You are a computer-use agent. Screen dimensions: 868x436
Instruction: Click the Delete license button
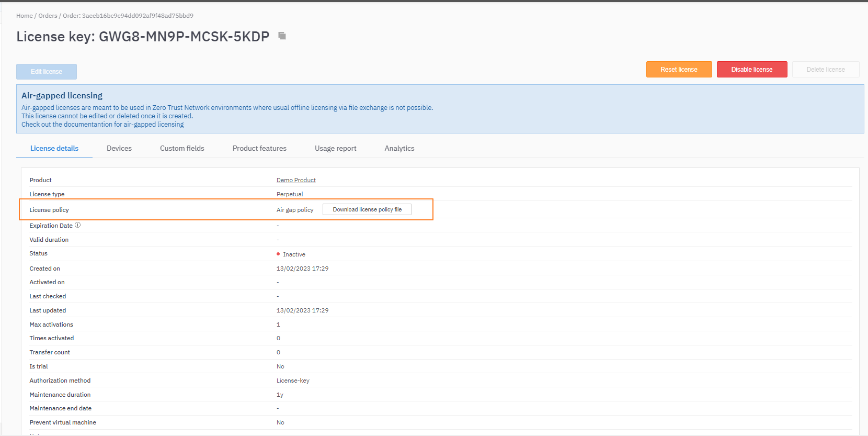pyautogui.click(x=825, y=70)
